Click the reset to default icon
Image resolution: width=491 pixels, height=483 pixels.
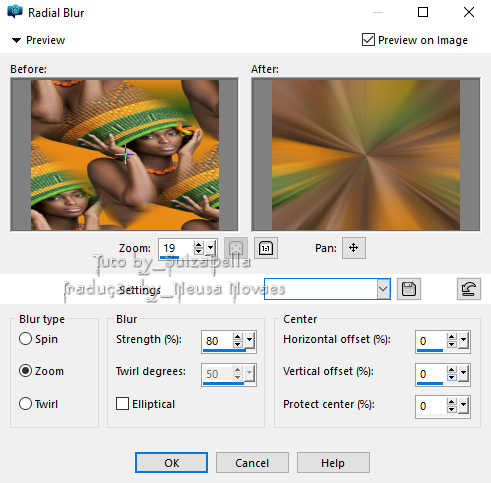[469, 289]
